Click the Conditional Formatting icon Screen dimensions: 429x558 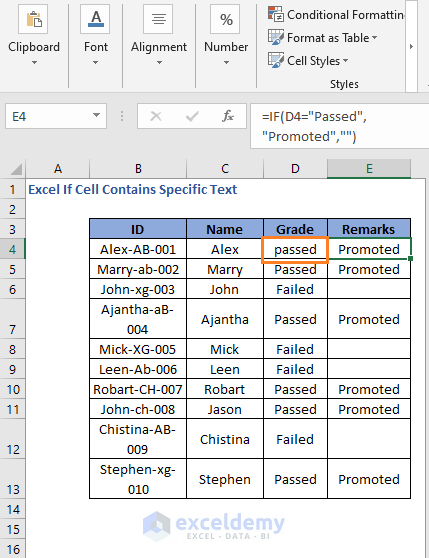(x=276, y=14)
